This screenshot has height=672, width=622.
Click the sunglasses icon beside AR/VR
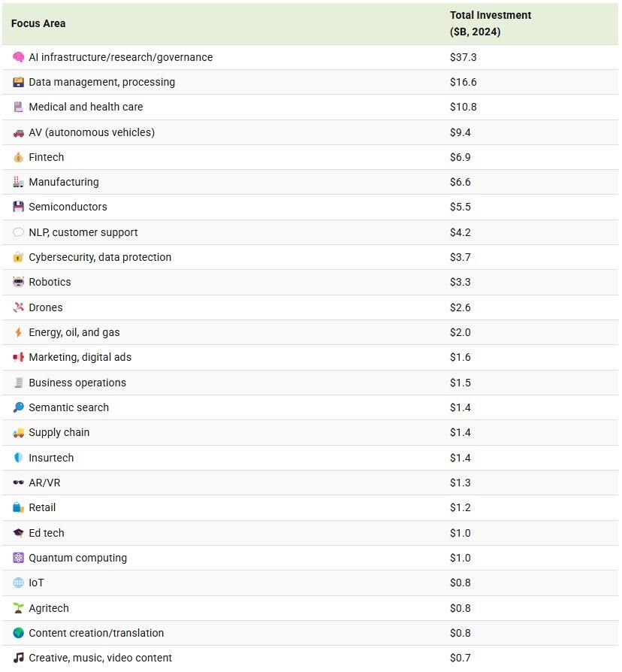18,483
